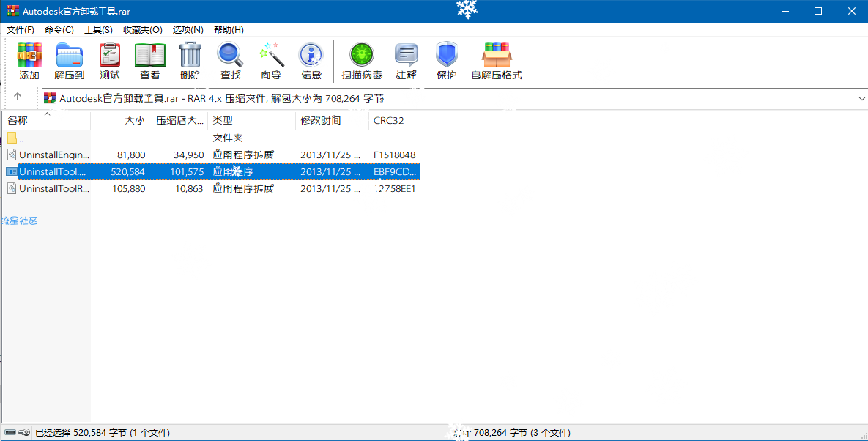Click size value 105,880

[x=128, y=189]
